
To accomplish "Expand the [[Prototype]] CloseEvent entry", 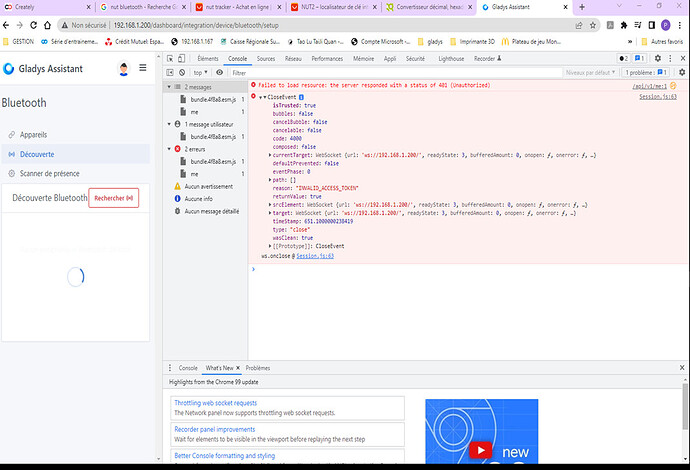I will click(270, 246).
